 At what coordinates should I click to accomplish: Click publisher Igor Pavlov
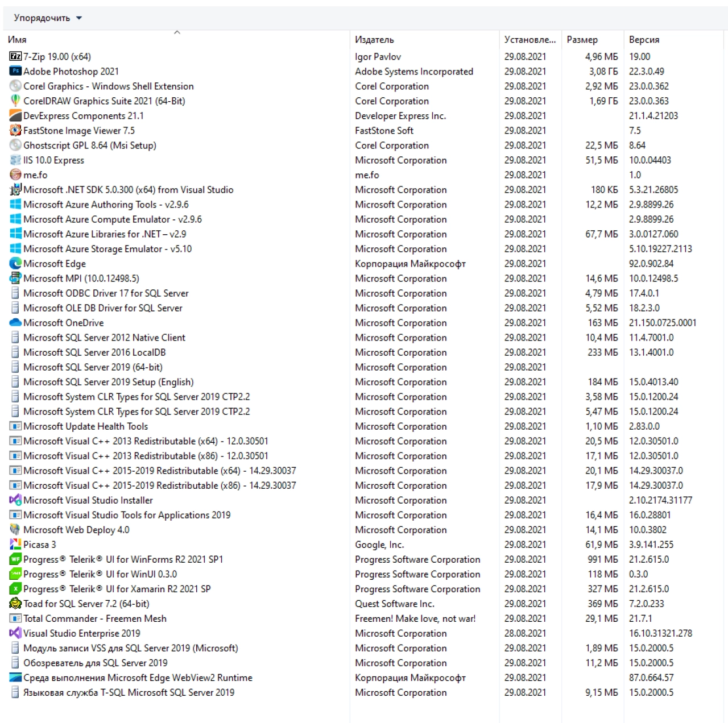[378, 56]
